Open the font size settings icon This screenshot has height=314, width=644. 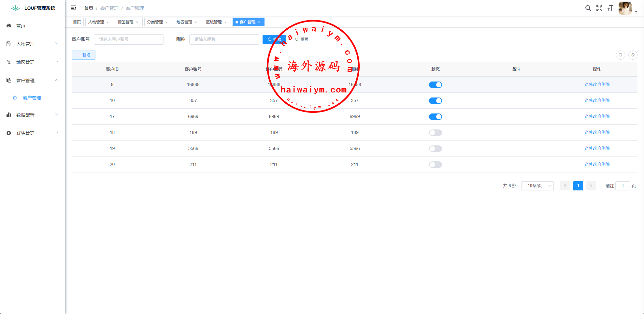point(610,8)
